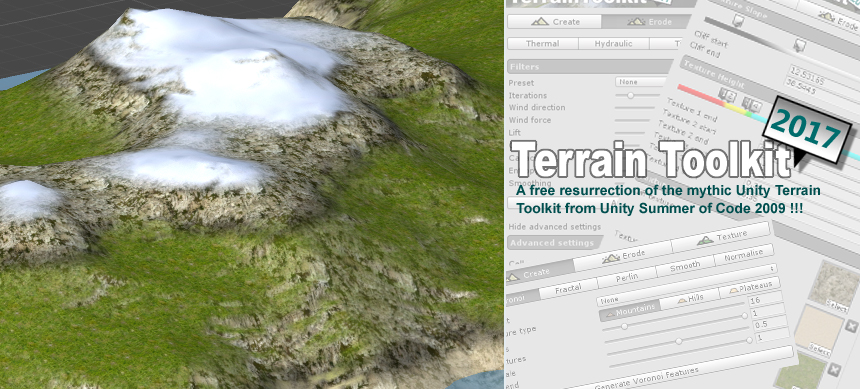Viewport: 860px width, 389px height.
Task: Open the Create tab at top
Action: tap(555, 22)
